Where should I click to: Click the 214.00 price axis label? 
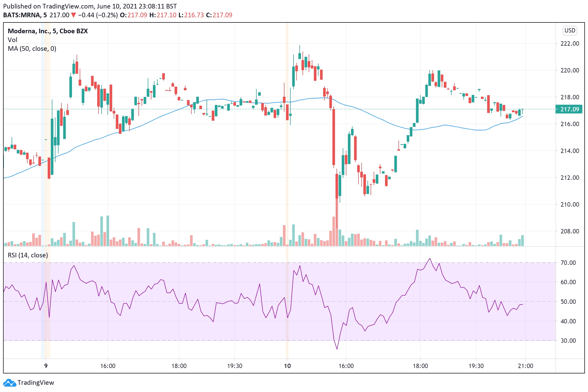(570, 151)
